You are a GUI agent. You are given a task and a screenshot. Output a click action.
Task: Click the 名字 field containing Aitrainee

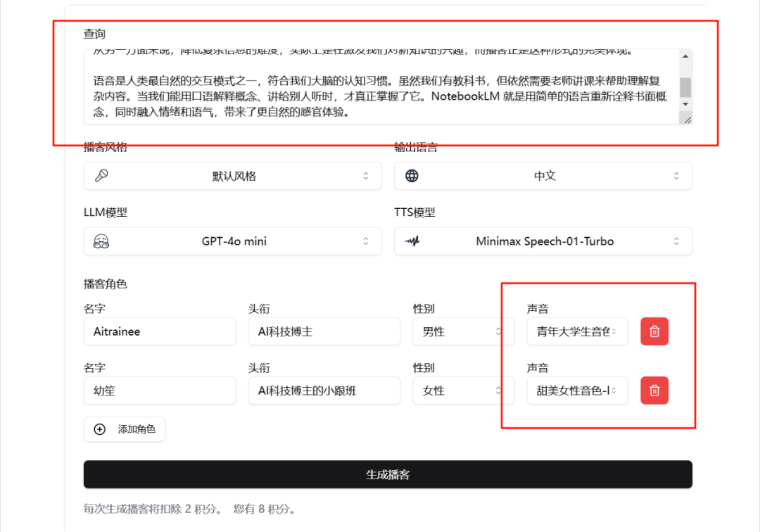159,331
